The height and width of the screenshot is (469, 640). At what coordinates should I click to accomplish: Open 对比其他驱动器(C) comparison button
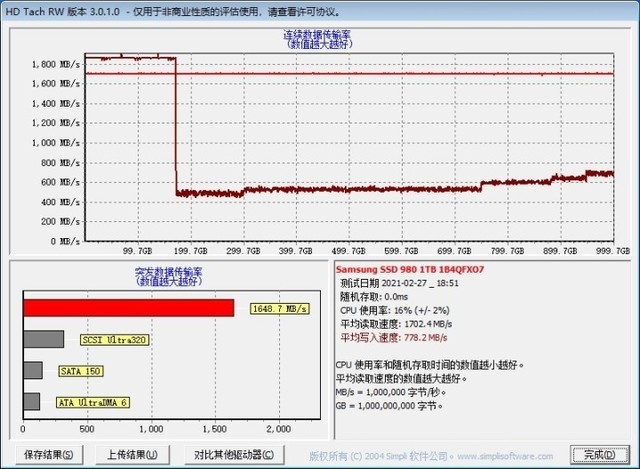234,455
